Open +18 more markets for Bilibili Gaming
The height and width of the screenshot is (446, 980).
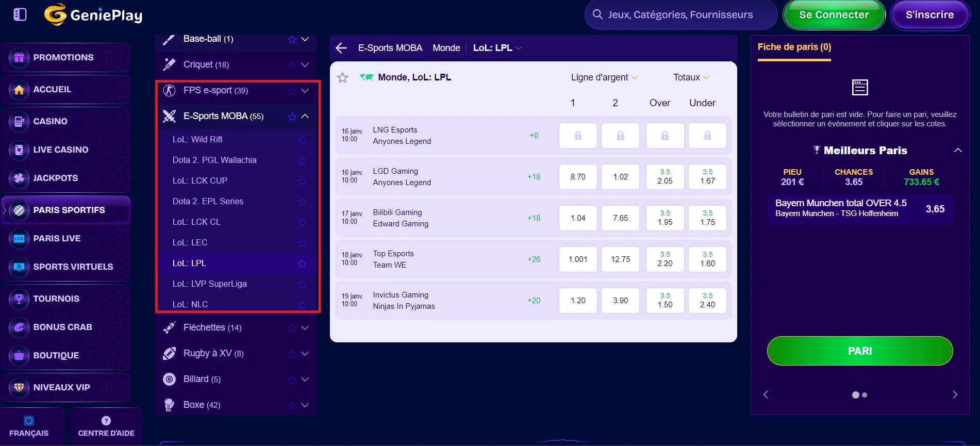pos(534,218)
